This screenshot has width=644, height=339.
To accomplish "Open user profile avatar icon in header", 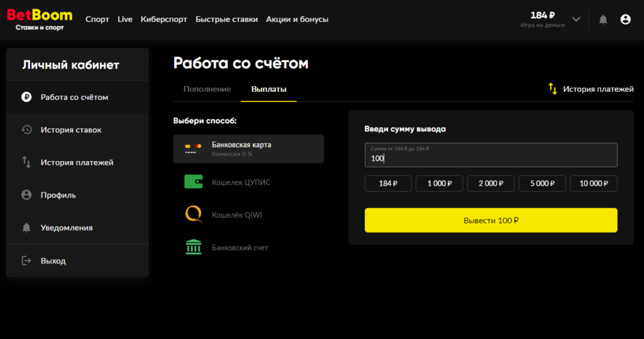I will (x=625, y=19).
